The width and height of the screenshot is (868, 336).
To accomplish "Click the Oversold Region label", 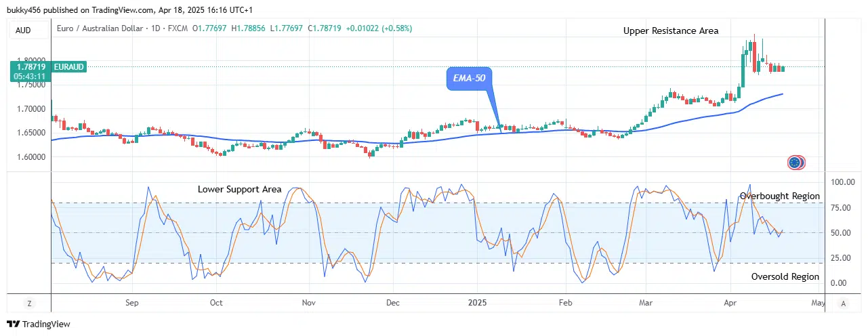I will point(785,276).
